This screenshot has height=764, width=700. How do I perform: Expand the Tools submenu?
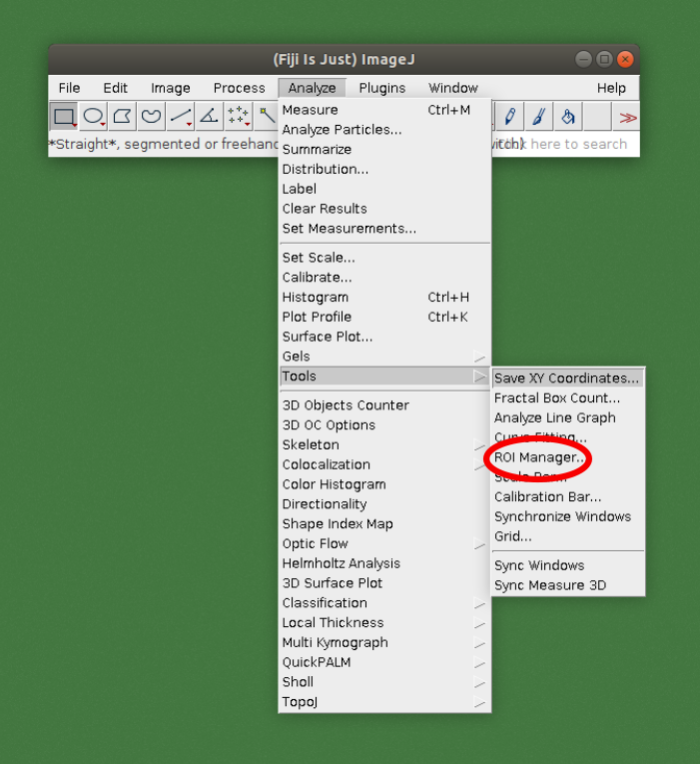click(384, 377)
